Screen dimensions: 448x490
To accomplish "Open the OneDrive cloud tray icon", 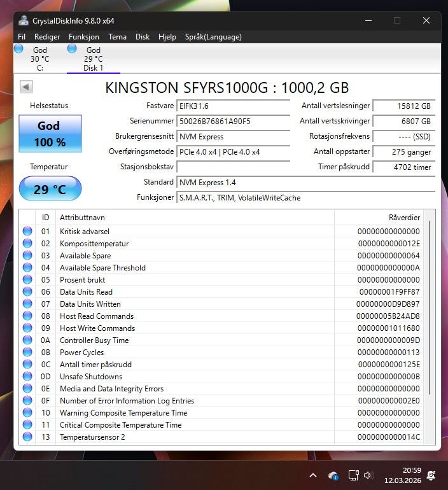I will 333,475.
